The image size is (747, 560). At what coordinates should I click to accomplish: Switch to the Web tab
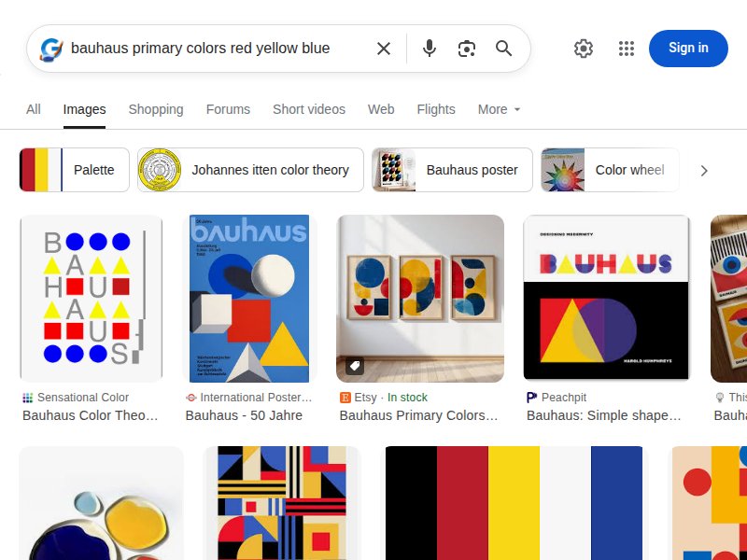[x=380, y=109]
